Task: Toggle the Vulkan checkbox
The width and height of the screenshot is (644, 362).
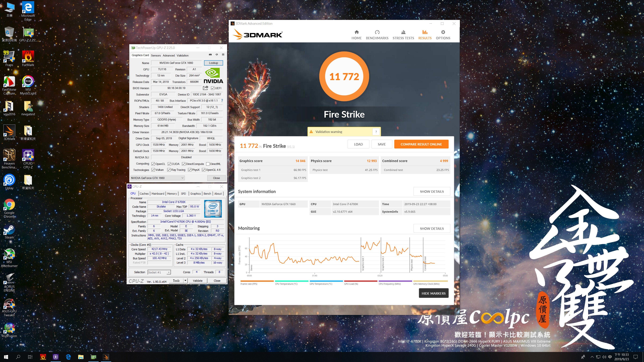Action: (153, 170)
